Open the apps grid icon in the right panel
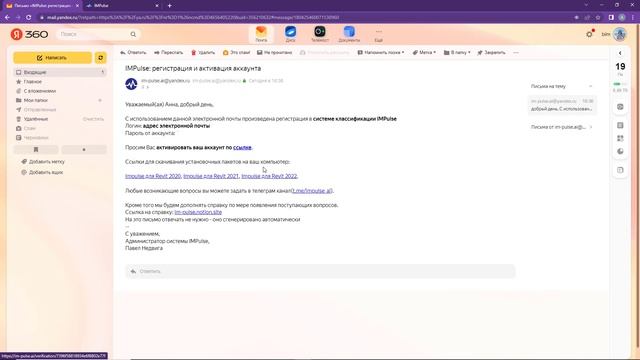Image resolution: width=640 pixels, height=360 pixels. tap(620, 138)
